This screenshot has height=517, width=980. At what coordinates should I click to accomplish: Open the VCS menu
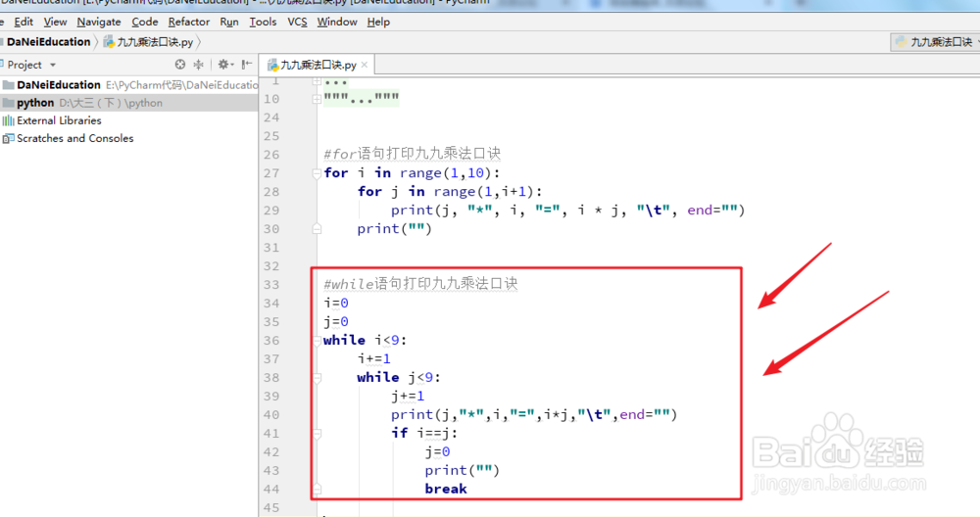tap(297, 22)
